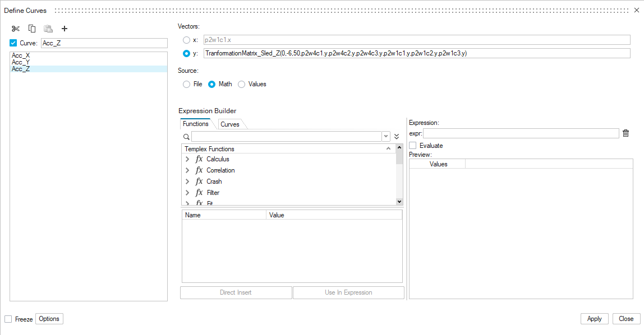Select the x vector radio button
Screen dimensions: 644x335
[x=186, y=40]
